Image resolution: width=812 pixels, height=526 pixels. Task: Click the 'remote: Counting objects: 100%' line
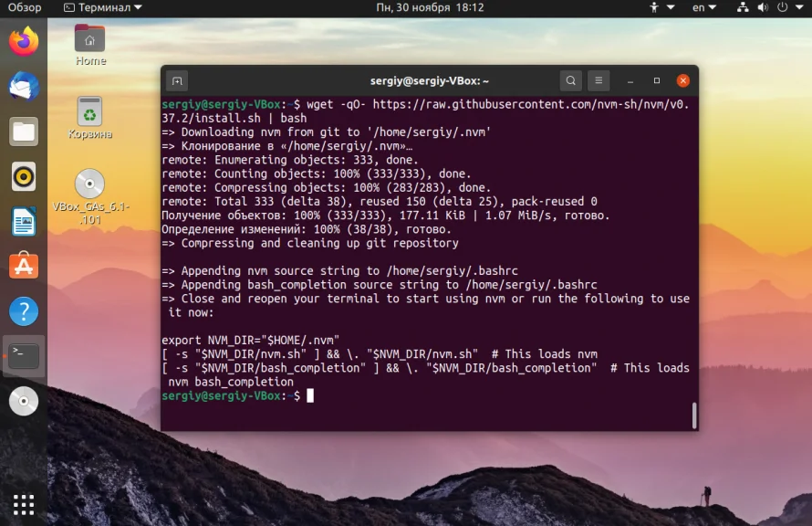[316, 174]
